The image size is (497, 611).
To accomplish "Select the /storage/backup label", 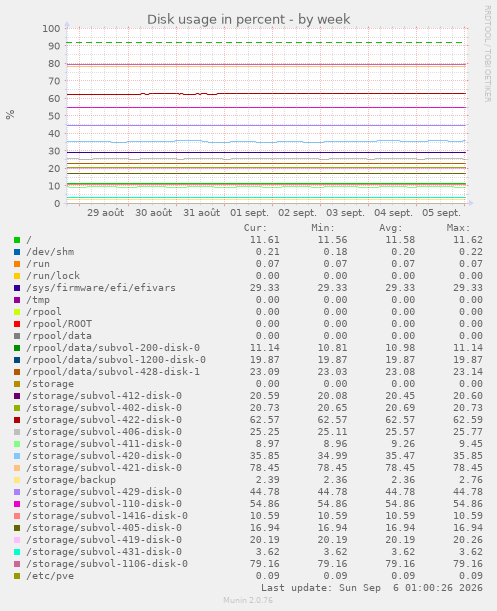I will 71,480.
